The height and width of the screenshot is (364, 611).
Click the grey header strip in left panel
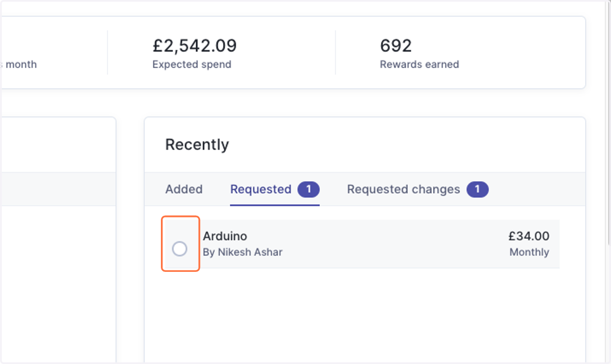click(58, 189)
